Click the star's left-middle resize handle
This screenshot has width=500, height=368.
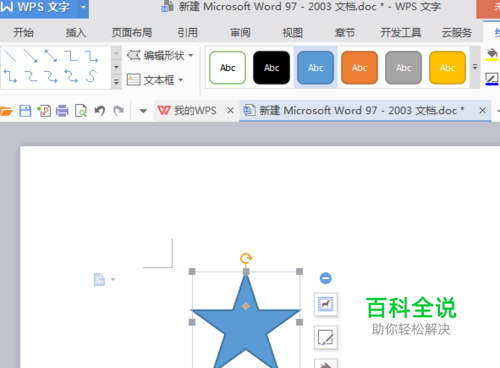tap(192, 322)
